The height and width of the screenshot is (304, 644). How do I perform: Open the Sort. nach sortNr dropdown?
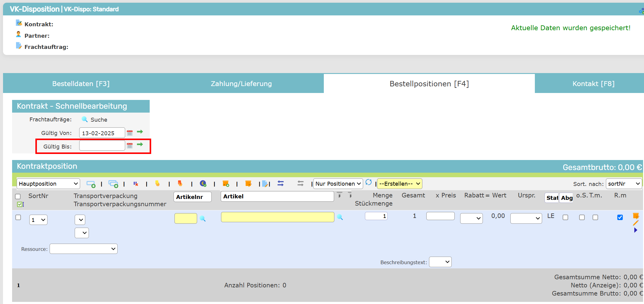click(623, 184)
